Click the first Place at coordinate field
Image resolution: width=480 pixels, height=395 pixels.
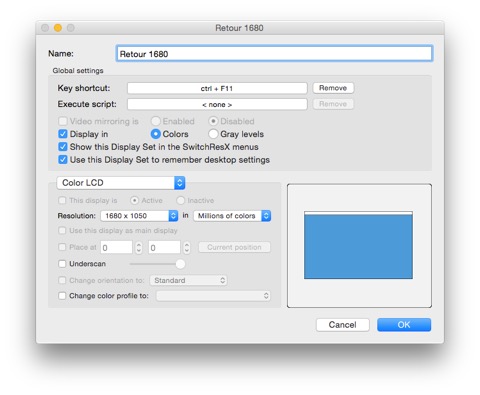click(116, 248)
